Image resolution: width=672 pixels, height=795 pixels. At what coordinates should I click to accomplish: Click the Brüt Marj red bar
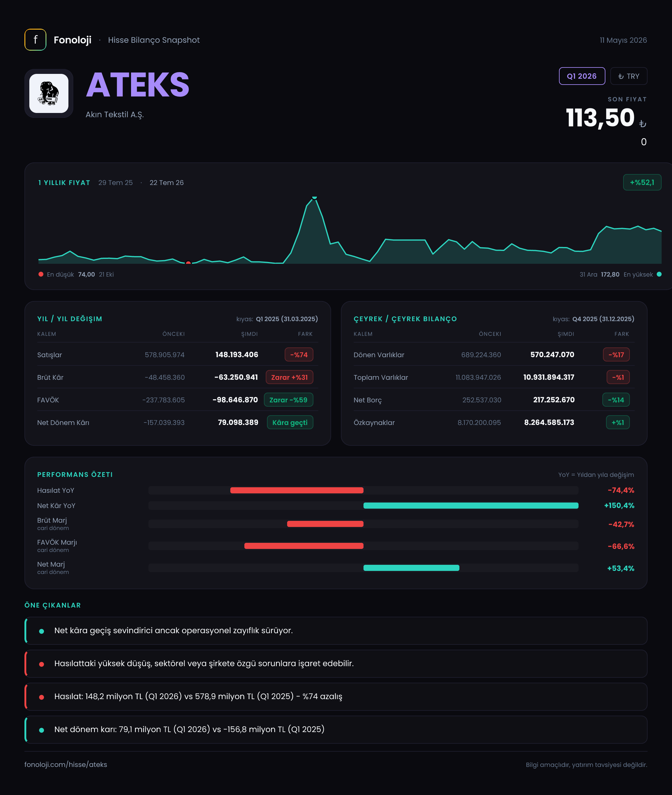325,524
